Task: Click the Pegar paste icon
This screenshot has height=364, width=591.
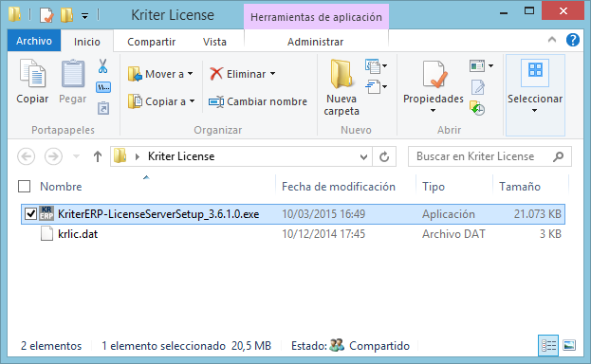Action: (x=73, y=74)
